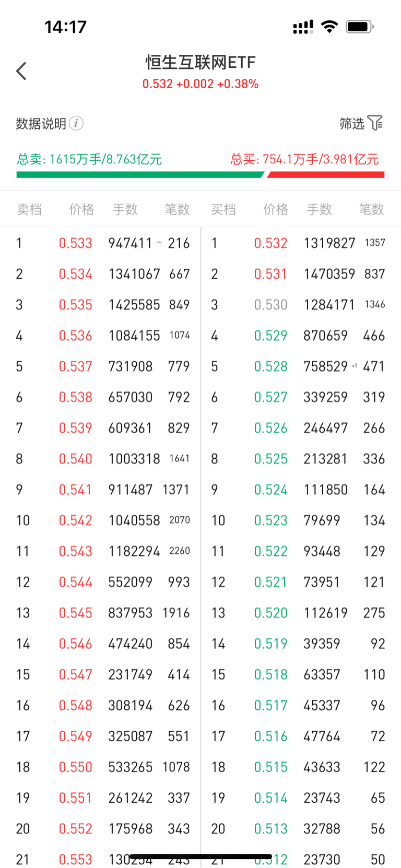The width and height of the screenshot is (401, 868).
Task: Select buy price 0.523
Action: click(x=271, y=520)
